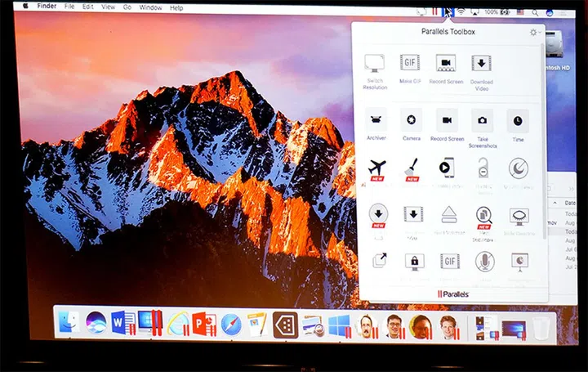Image resolution: width=588 pixels, height=372 pixels.
Task: Open the Trash in the Dock
Action: pyautogui.click(x=541, y=328)
